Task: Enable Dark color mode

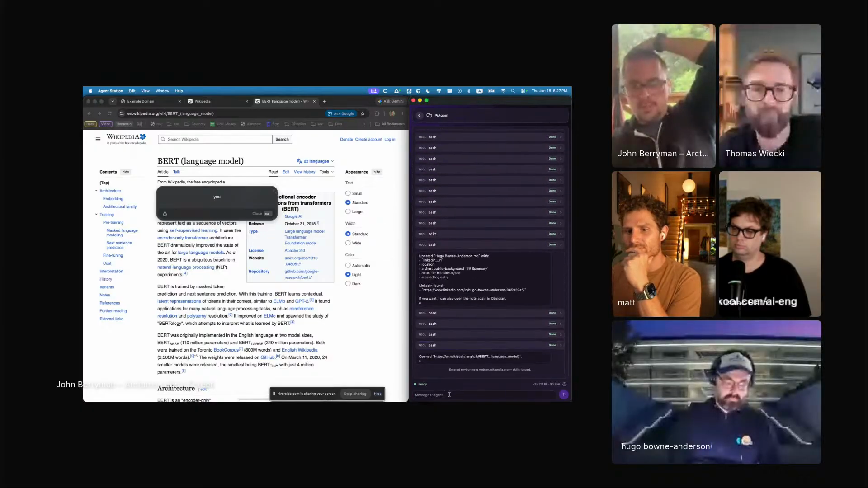Action: pyautogui.click(x=348, y=284)
